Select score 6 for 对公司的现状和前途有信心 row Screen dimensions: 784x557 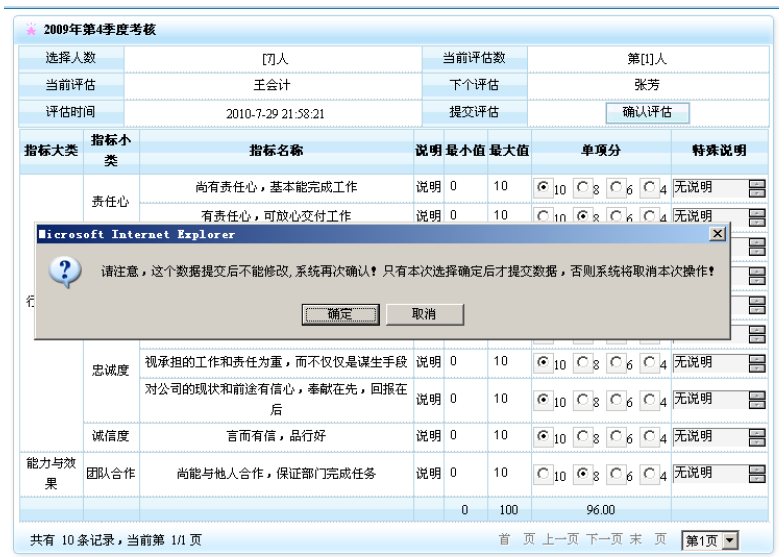click(x=616, y=400)
